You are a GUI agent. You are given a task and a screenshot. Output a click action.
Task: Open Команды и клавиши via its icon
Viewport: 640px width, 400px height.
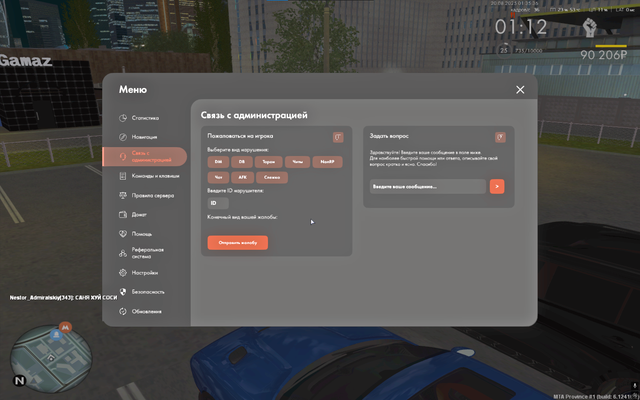123,176
